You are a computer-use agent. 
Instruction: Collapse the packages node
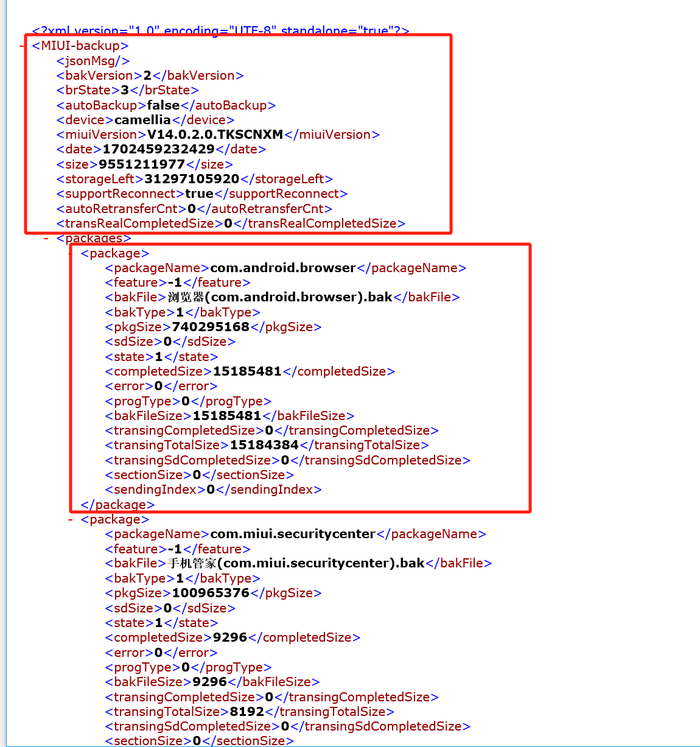tap(46, 238)
